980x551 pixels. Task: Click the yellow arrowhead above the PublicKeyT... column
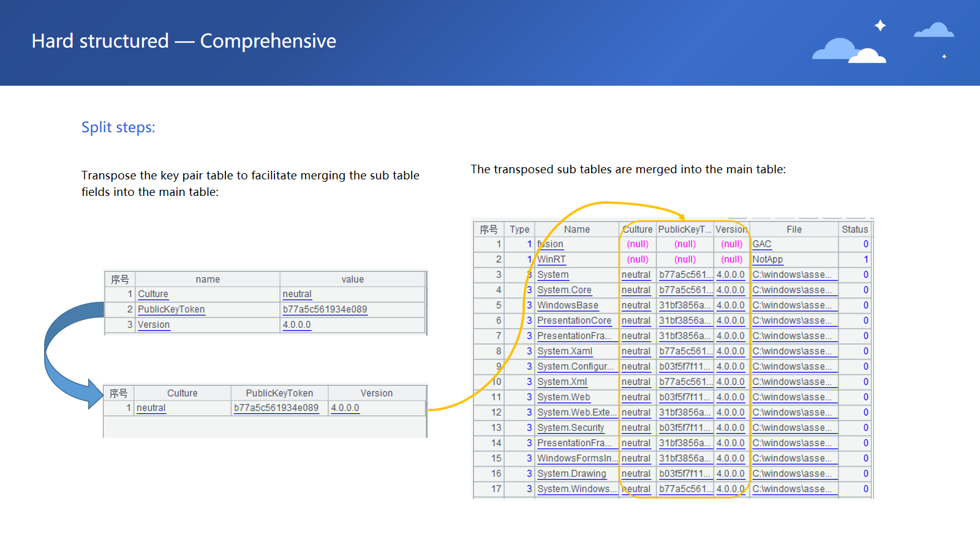pyautogui.click(x=682, y=217)
